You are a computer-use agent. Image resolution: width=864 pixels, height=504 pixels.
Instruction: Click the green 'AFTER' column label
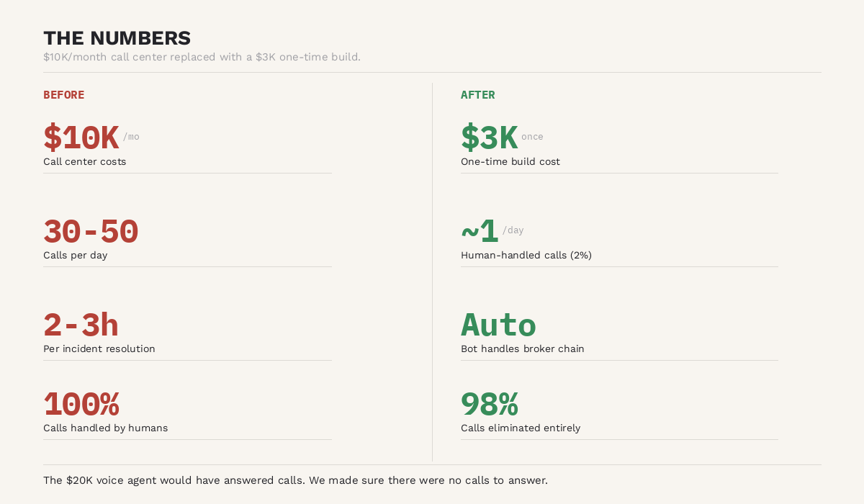click(477, 95)
